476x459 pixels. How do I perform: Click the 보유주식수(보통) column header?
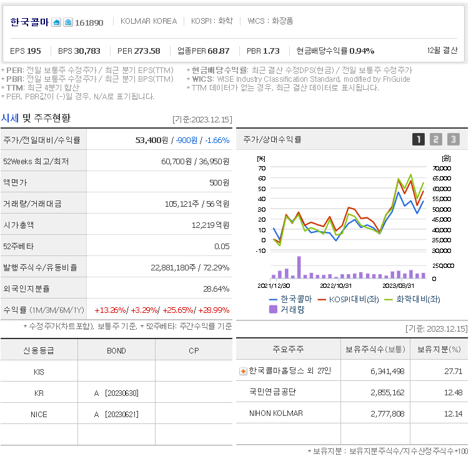pos(375,349)
